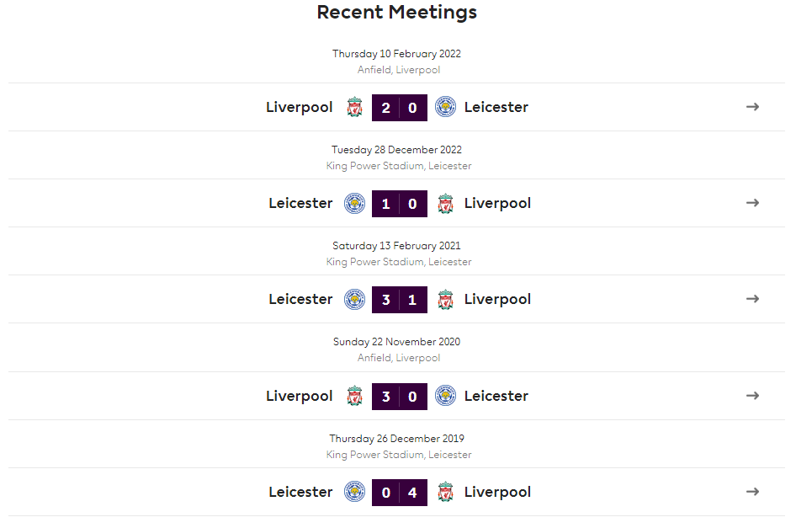Click Liverpool crest in 2-0 match

point(355,107)
